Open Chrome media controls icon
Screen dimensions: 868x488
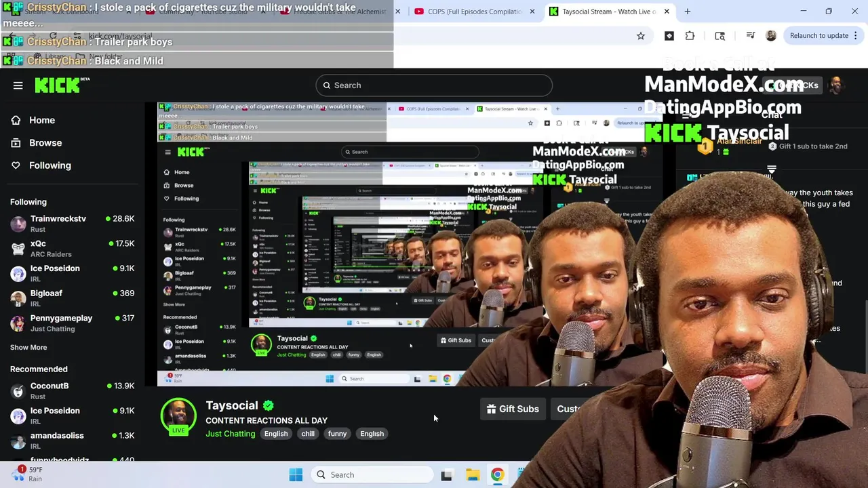tap(751, 36)
